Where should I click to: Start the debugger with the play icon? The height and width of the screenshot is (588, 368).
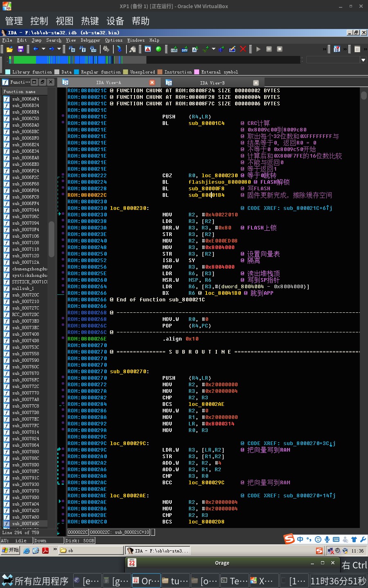[258, 49]
